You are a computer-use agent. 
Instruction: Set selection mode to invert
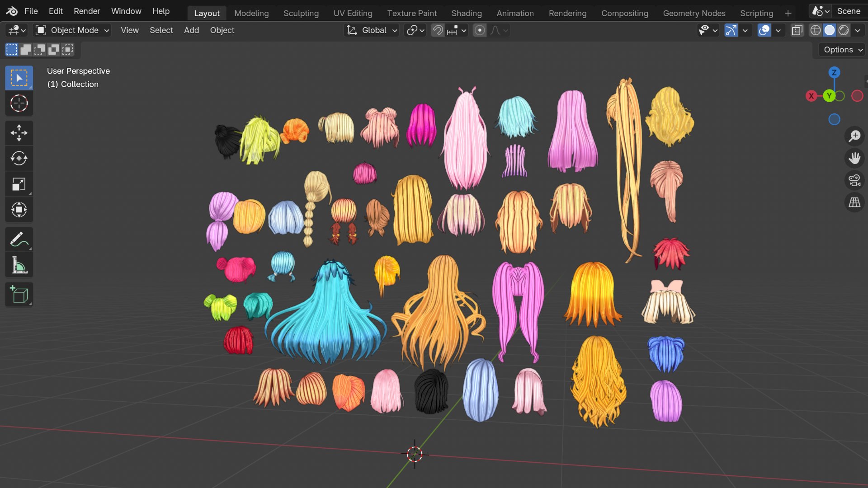pyautogui.click(x=54, y=49)
